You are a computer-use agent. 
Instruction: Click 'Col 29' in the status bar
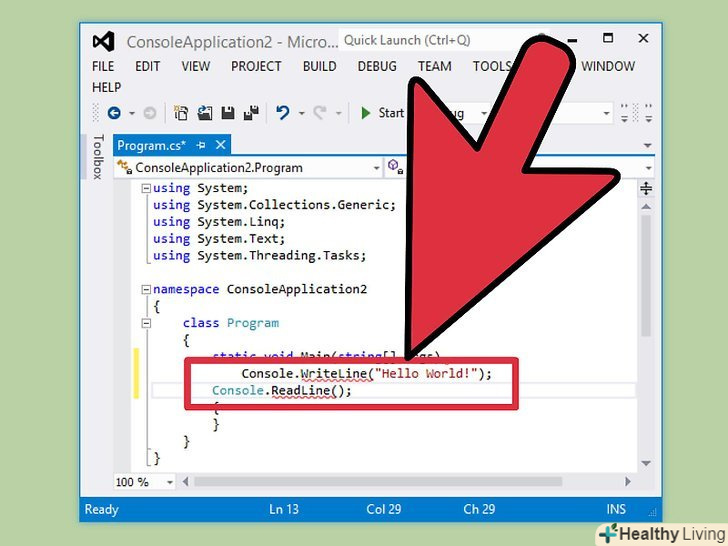coord(384,509)
